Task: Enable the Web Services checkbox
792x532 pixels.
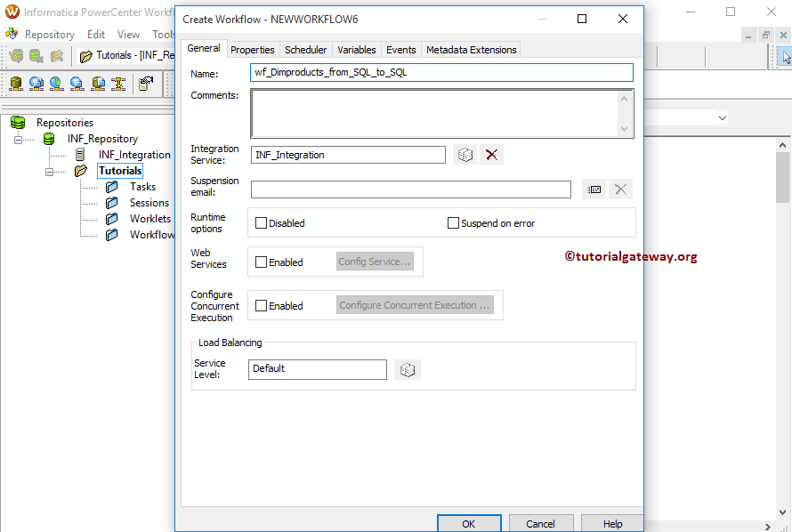Action: point(261,262)
